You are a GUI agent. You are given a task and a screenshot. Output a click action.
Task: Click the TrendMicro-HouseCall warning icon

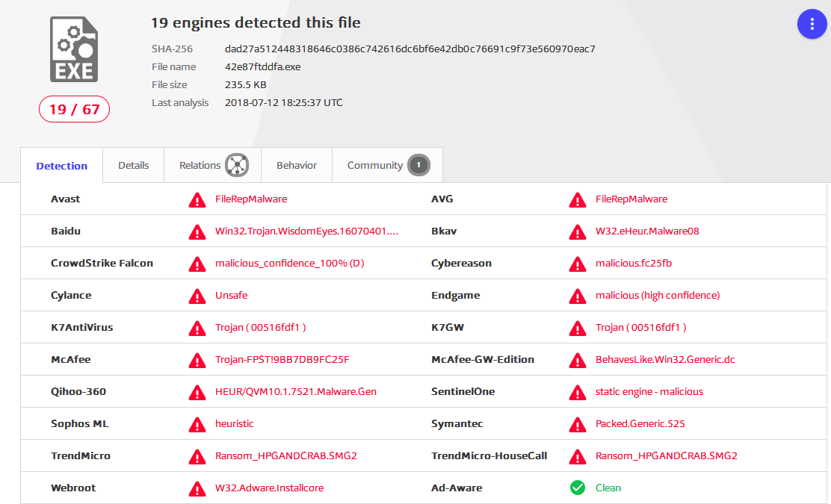pyautogui.click(x=578, y=457)
